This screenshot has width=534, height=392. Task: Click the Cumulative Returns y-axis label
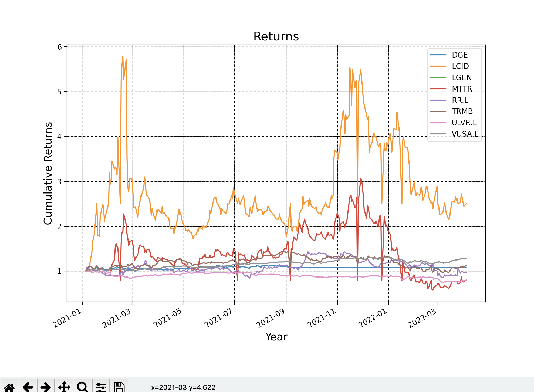[x=48, y=173]
